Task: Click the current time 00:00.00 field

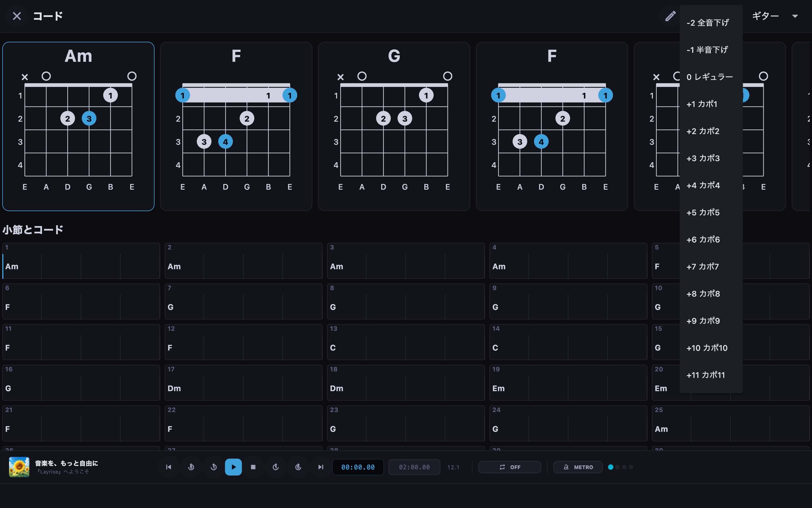Action: pos(358,467)
